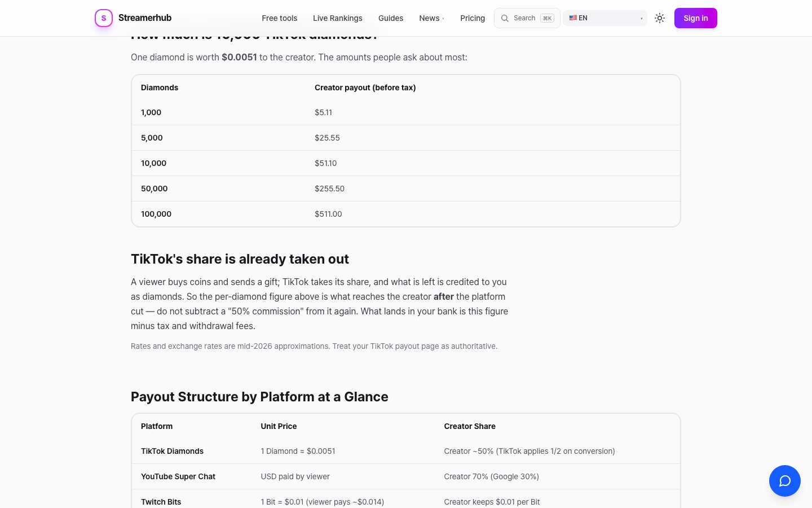Open the Free tools menu

[x=279, y=18]
